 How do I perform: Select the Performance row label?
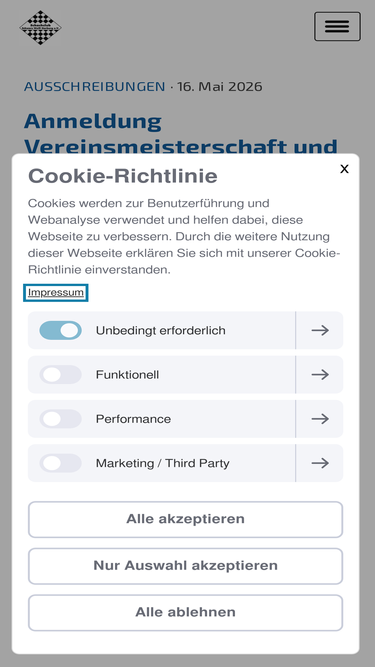click(x=133, y=419)
